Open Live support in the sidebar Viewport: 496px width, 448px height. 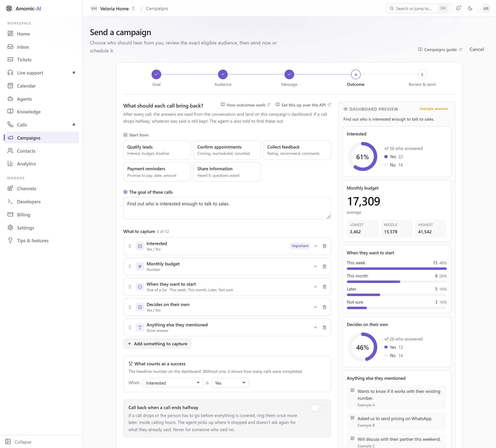click(41, 73)
